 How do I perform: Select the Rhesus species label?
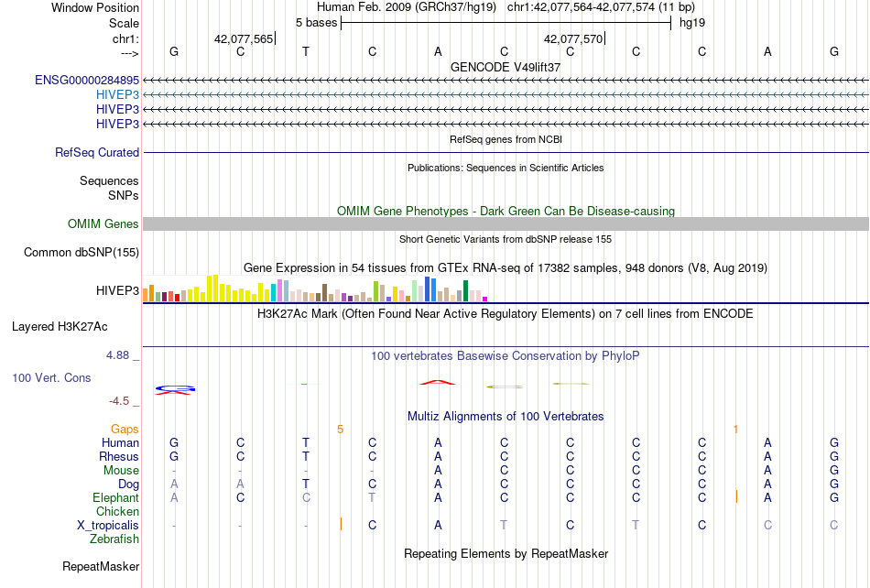click(119, 456)
